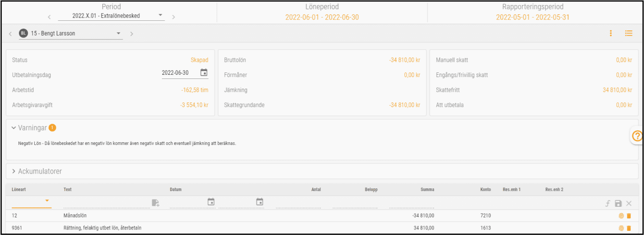The width and height of the screenshot is (644, 235).
Task: Delete the 9361 Rättning row
Action: click(629, 228)
